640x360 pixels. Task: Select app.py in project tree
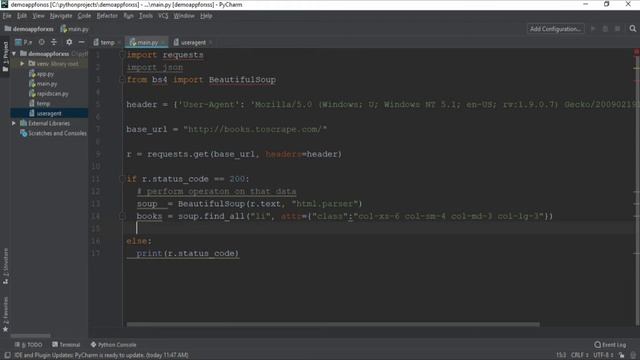(42, 73)
